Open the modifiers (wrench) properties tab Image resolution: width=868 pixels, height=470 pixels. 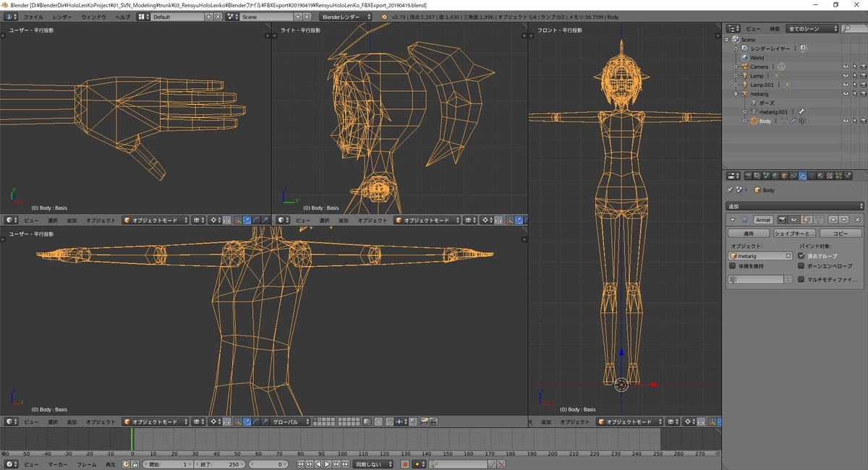tap(803, 176)
